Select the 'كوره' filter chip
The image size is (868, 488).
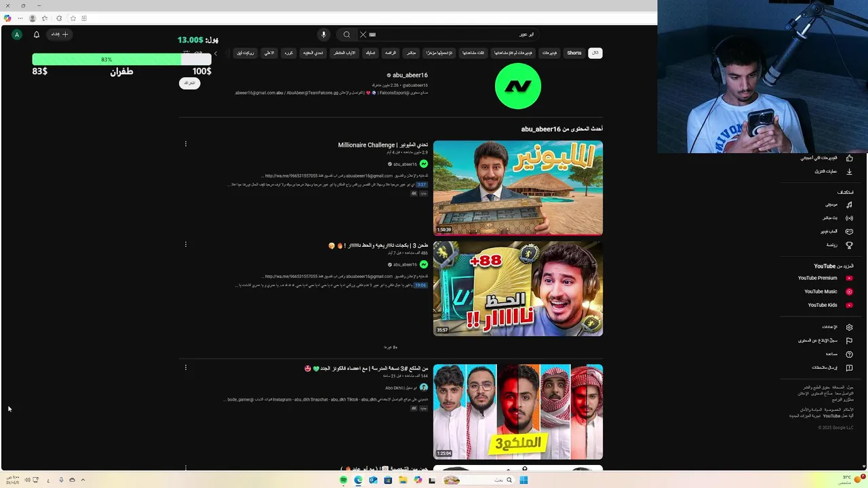point(289,53)
